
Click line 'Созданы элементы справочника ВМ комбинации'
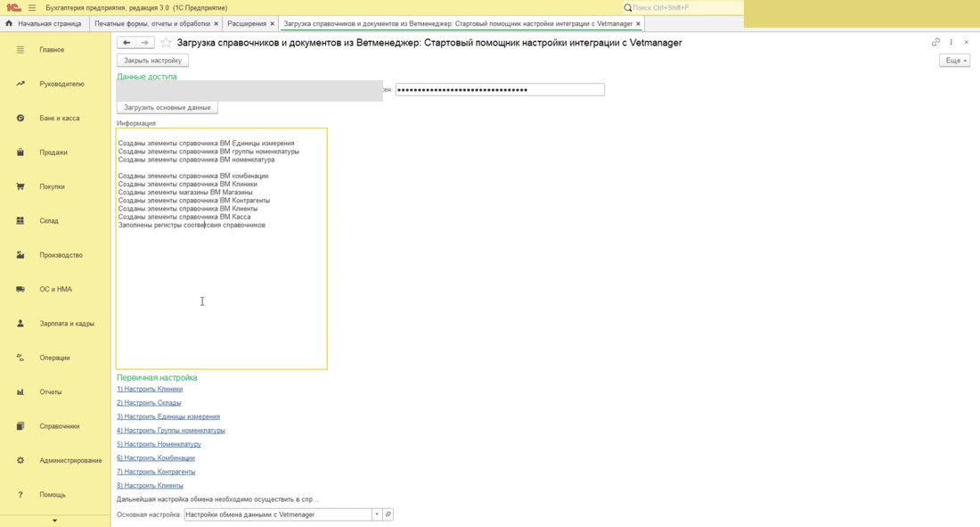click(193, 176)
